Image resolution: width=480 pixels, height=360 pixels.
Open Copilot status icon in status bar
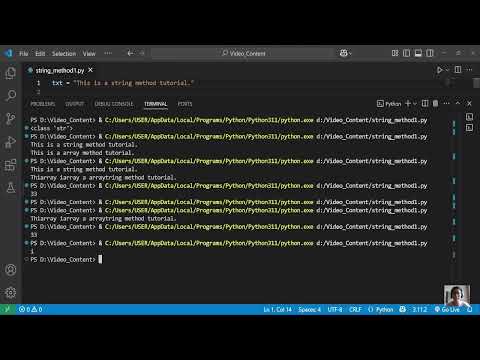coord(403,309)
